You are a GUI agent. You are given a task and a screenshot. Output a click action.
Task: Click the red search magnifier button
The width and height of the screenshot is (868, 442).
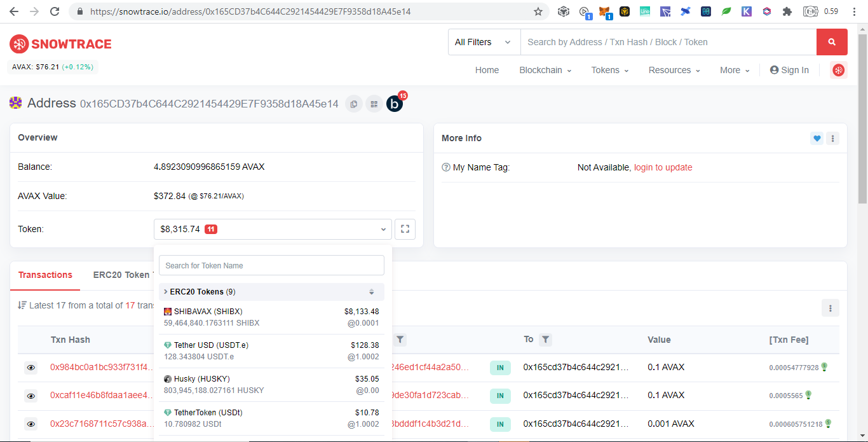point(832,42)
